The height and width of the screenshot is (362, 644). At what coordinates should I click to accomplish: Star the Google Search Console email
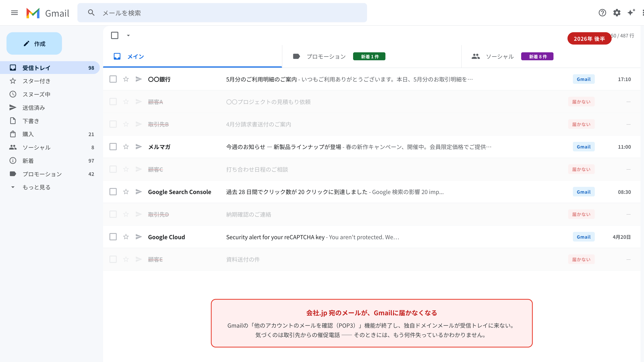126,192
